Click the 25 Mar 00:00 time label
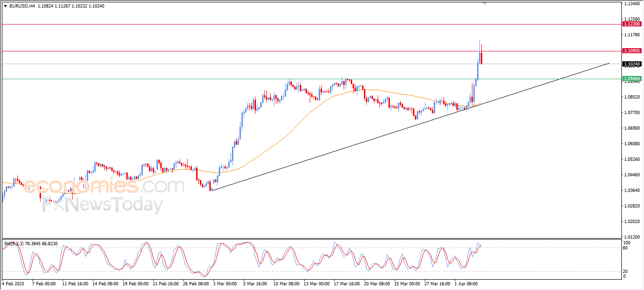 [407, 284]
